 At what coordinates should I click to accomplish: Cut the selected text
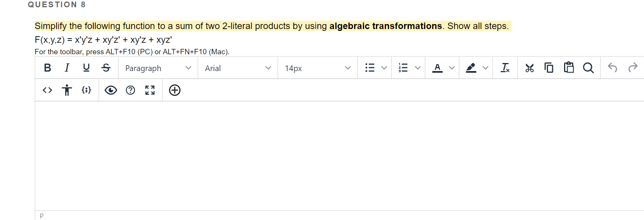[x=530, y=68]
